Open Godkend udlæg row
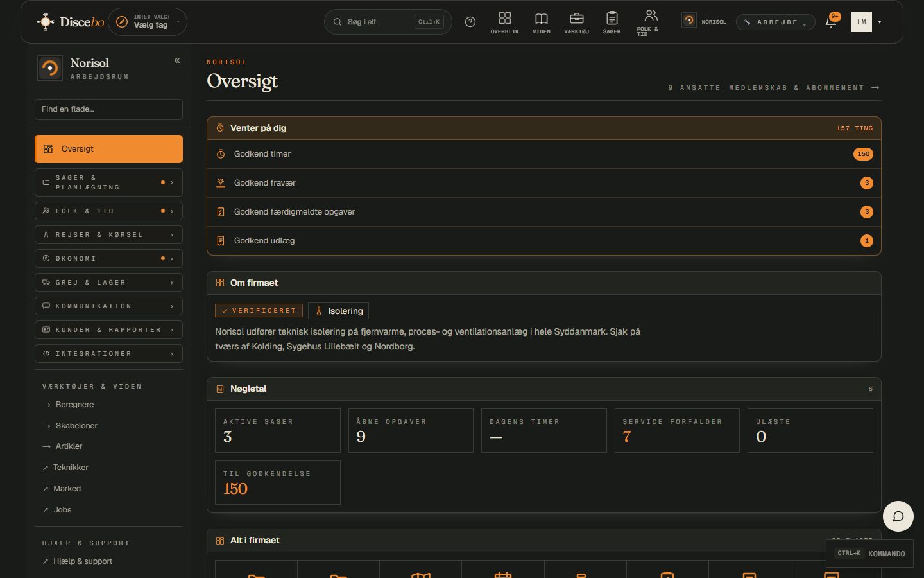The height and width of the screenshot is (578, 924). 544,241
